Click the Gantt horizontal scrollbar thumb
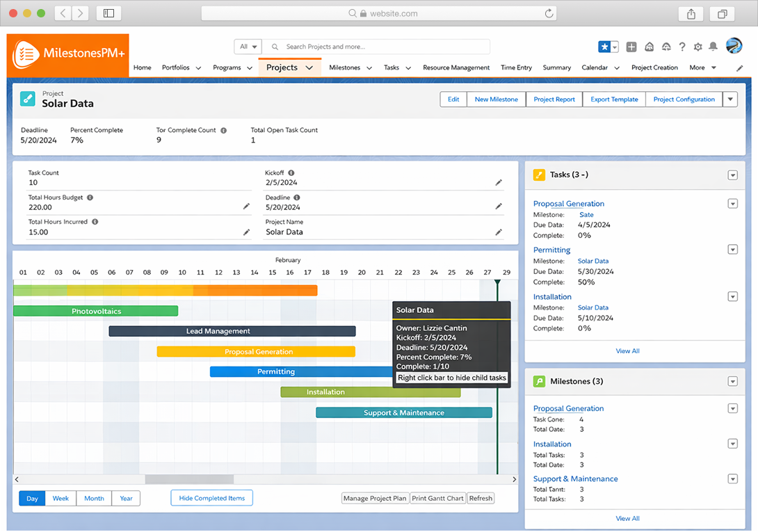Viewport: 758px width, 532px height. pos(189,479)
